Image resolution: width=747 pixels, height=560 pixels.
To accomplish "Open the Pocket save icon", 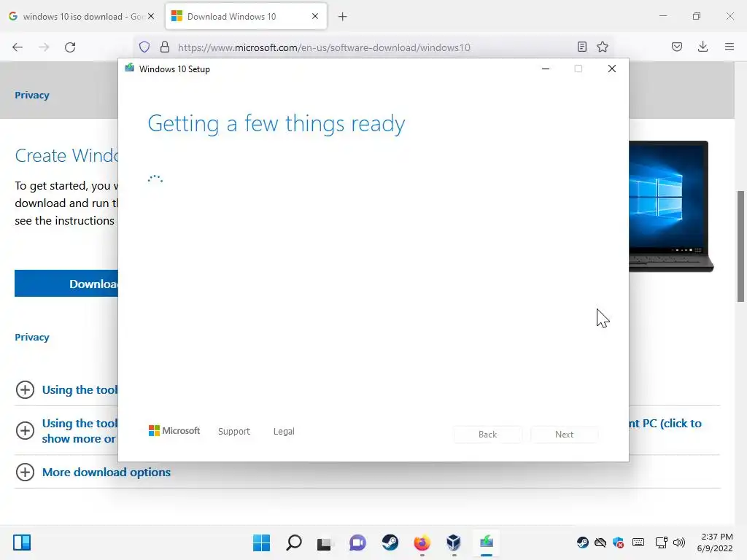I will (x=677, y=47).
